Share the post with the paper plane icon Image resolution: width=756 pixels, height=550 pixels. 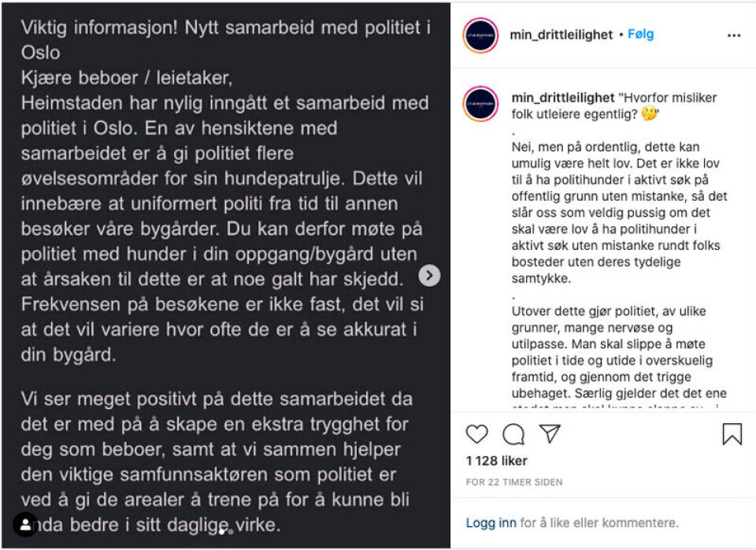point(550,433)
